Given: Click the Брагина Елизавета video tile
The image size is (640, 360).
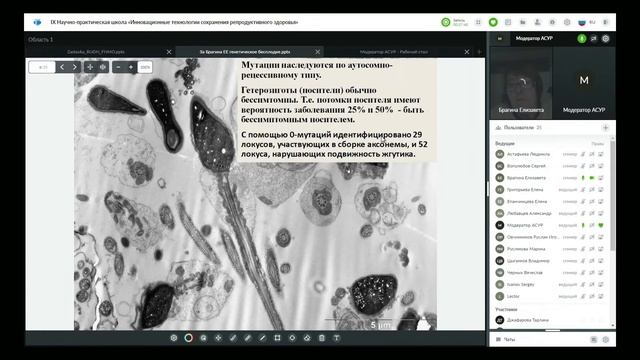Looking at the screenshot, I should (521, 83).
